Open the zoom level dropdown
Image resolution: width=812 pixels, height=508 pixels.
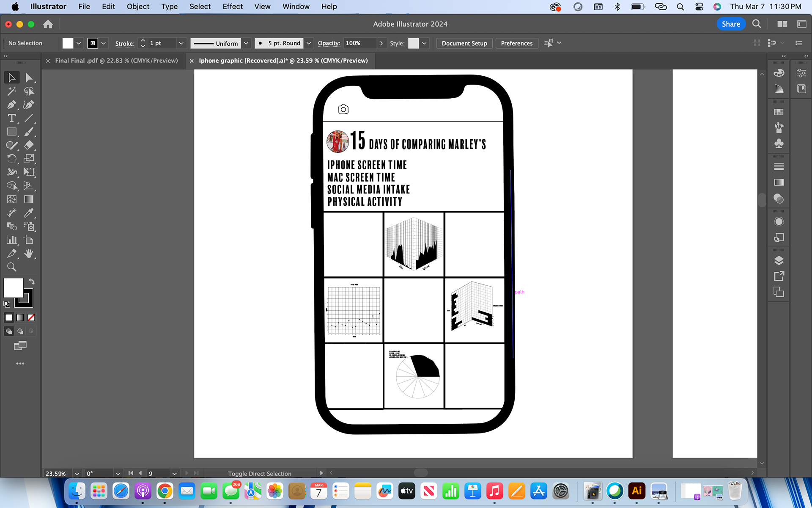click(77, 473)
